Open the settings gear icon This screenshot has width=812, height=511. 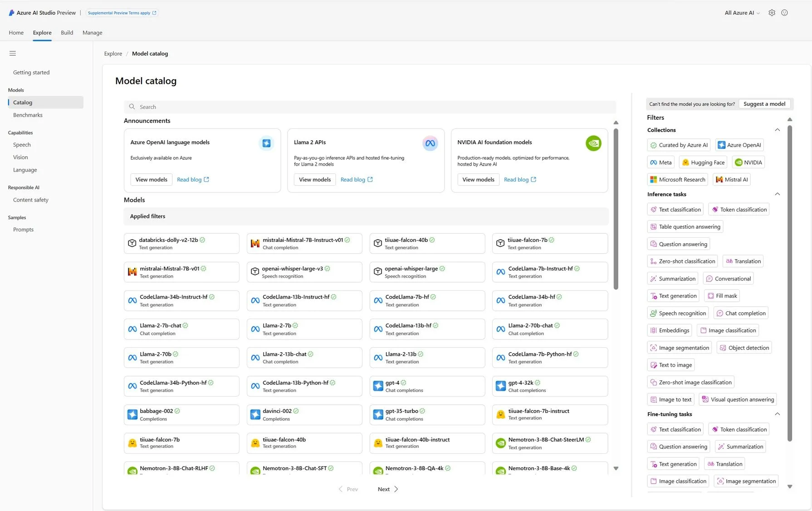point(772,13)
